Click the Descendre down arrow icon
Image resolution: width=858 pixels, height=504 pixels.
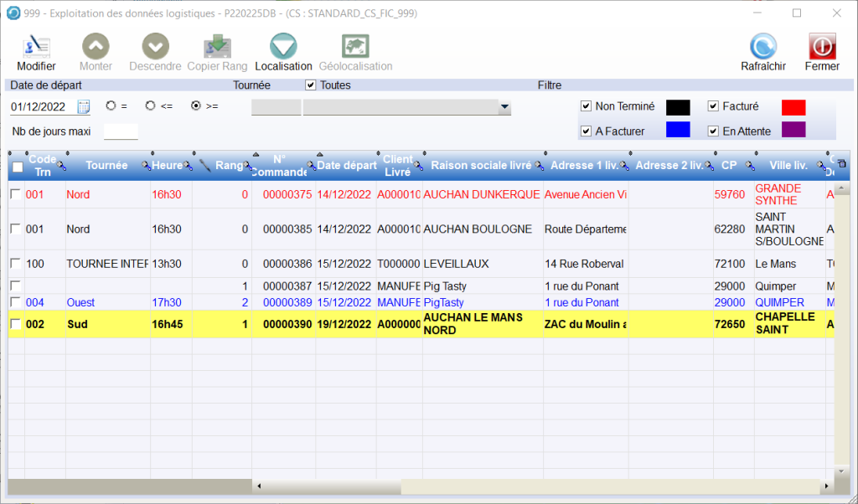coord(155,47)
